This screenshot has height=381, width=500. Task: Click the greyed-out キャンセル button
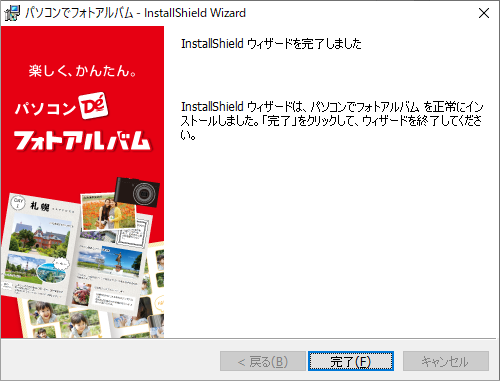coord(446,361)
